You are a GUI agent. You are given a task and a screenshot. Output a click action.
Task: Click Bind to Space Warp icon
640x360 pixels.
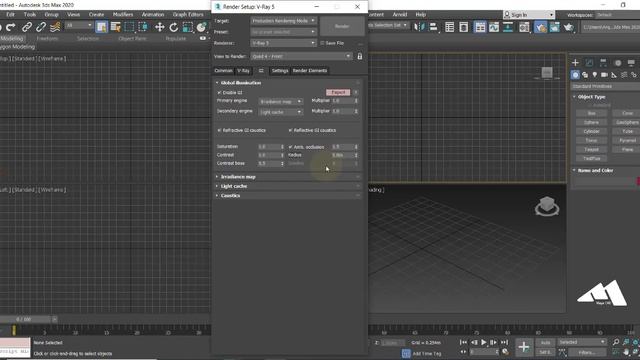click(x=55, y=27)
